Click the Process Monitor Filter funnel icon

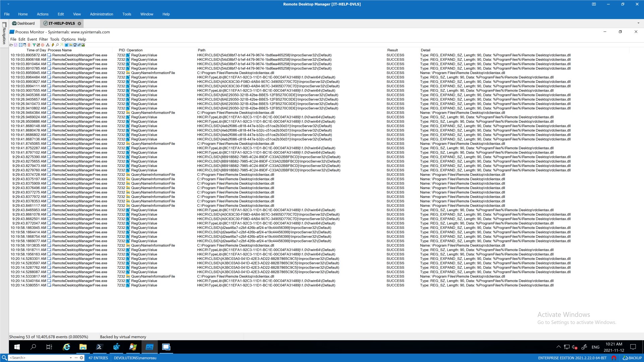34,45
